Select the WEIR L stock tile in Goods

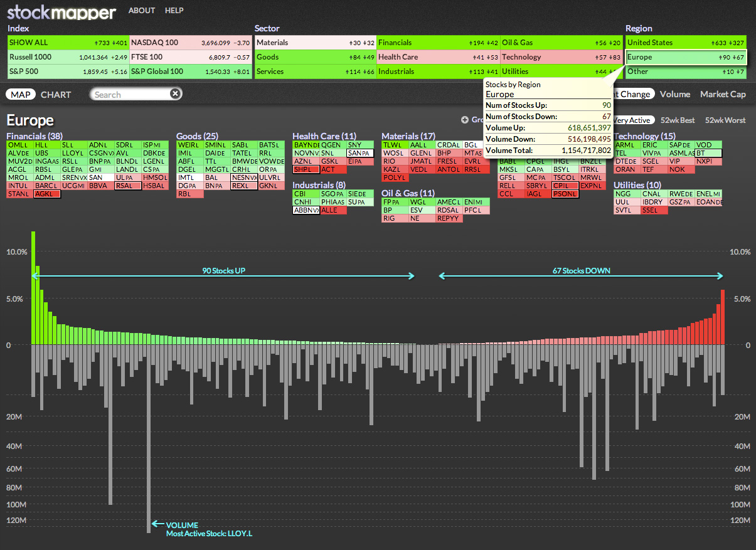point(189,145)
